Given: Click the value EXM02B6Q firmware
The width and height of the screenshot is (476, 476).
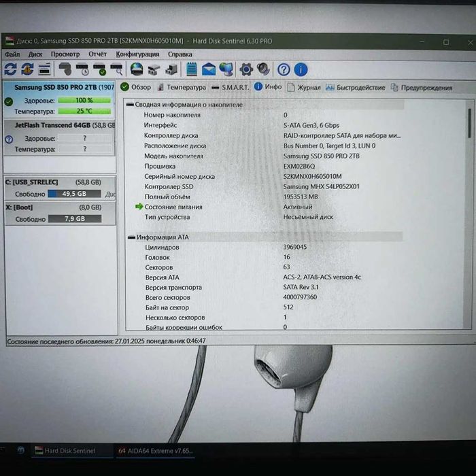Looking at the screenshot, I should coord(299,167).
